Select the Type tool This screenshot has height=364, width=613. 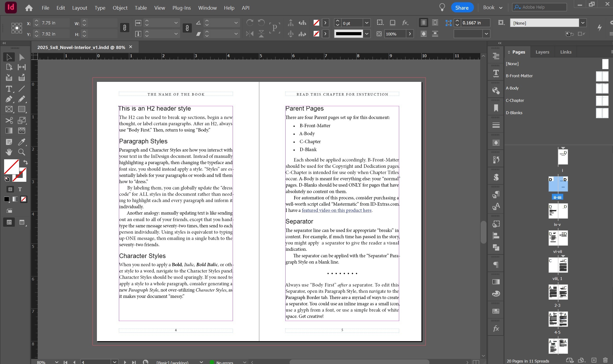point(9,89)
